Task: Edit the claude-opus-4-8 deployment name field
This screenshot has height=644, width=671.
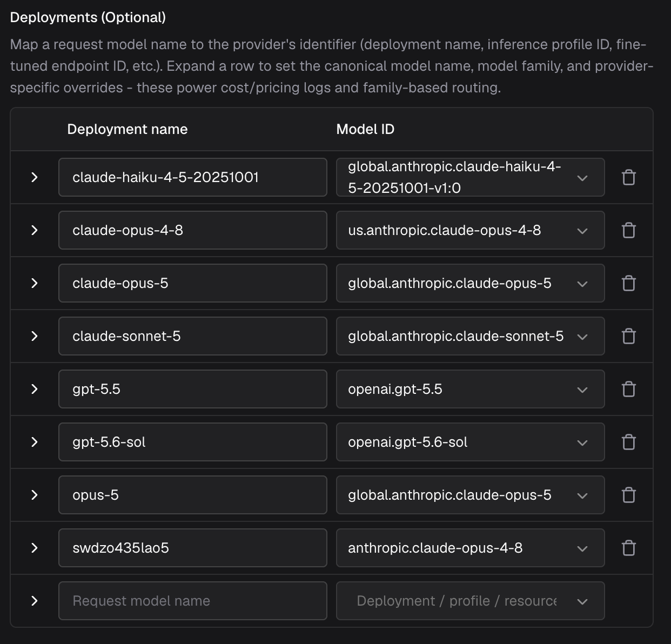Action: coord(193,230)
